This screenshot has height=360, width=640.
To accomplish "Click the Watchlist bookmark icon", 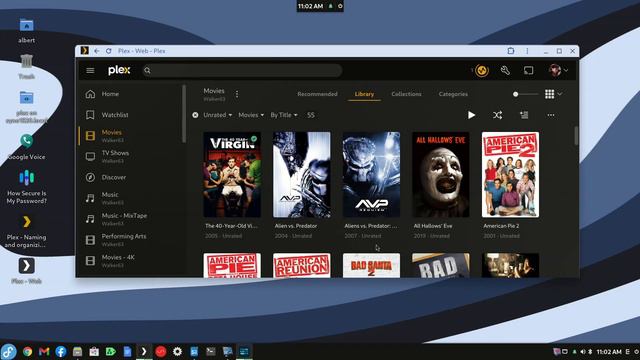I will click(90, 115).
